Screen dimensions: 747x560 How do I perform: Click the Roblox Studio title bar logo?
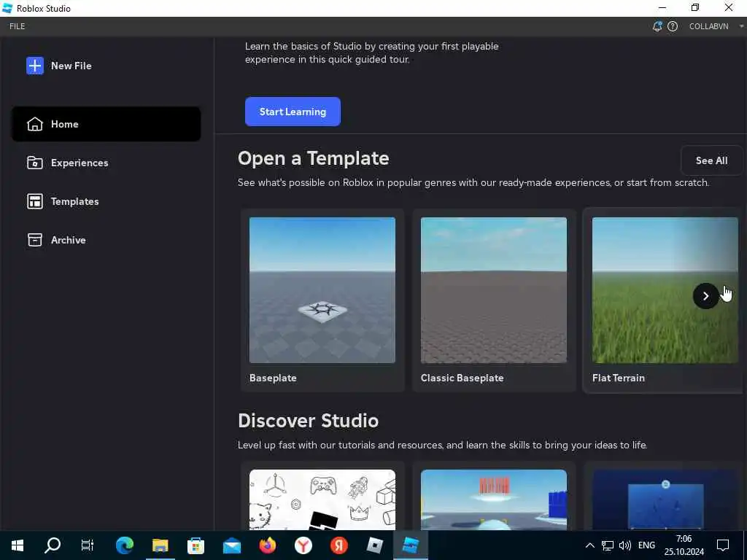tap(7, 8)
